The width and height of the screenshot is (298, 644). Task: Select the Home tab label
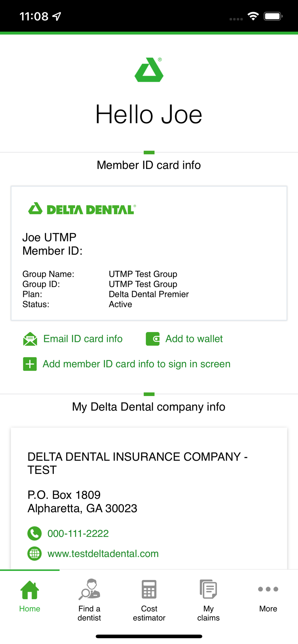pos(30,609)
